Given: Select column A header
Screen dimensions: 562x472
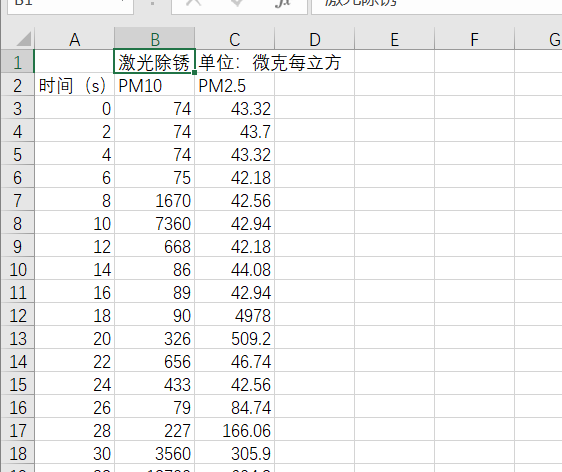Looking at the screenshot, I should 75,39.
